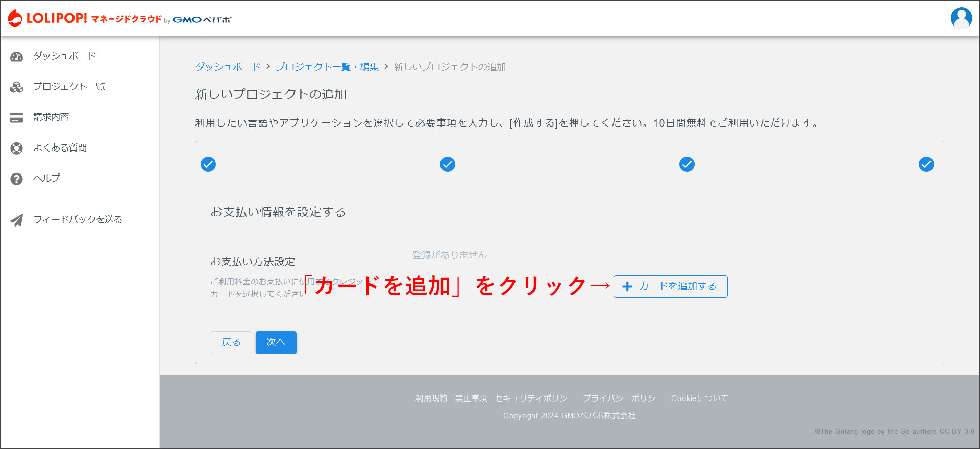Click the billing card icon in sidebar
Screen dimensions: 980x449
point(17,118)
